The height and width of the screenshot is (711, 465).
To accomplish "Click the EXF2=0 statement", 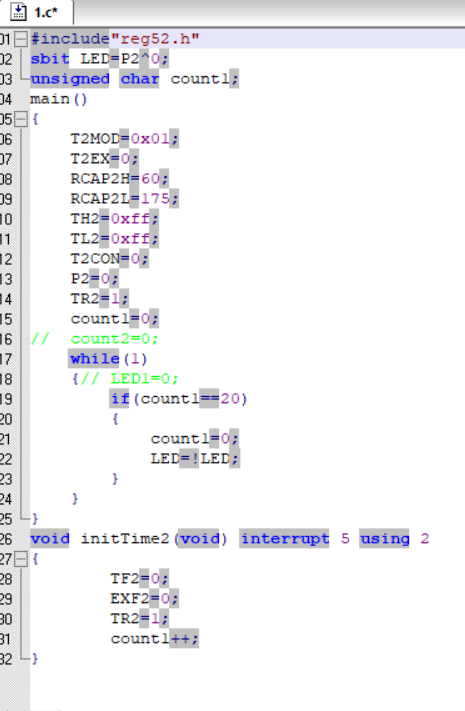I will point(144,599).
